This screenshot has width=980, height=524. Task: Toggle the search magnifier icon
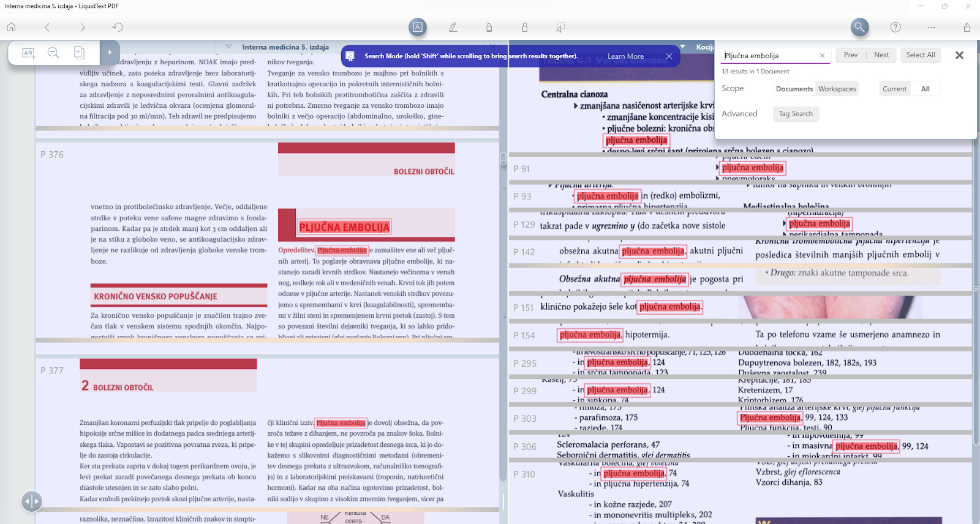859,27
